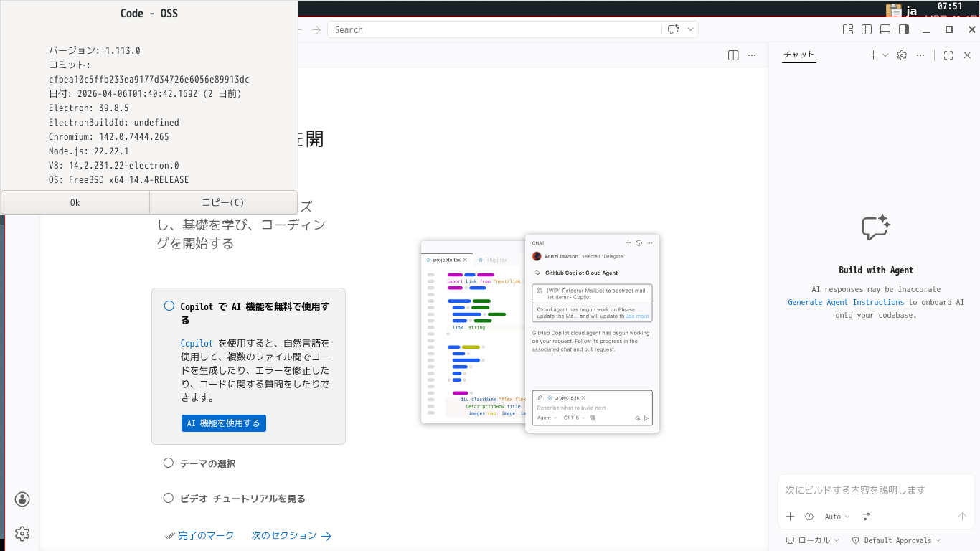Open chat settings gear icon
The height and width of the screenshot is (551, 980).
coord(902,55)
